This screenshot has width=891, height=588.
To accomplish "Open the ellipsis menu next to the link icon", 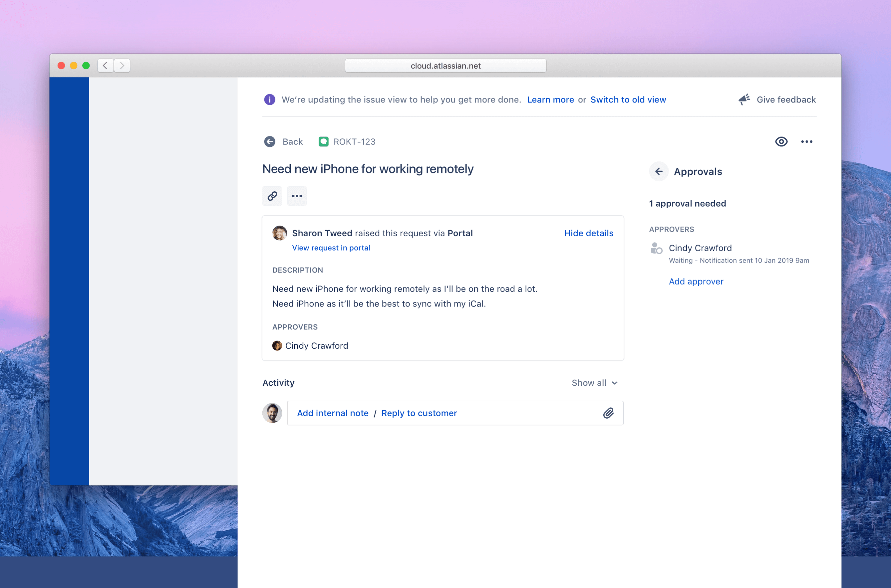I will pyautogui.click(x=297, y=196).
